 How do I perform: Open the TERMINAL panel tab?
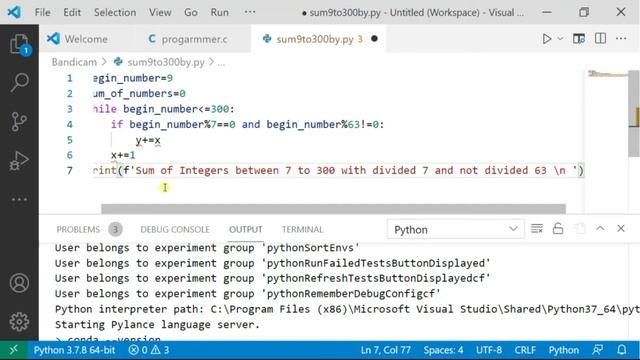302,229
